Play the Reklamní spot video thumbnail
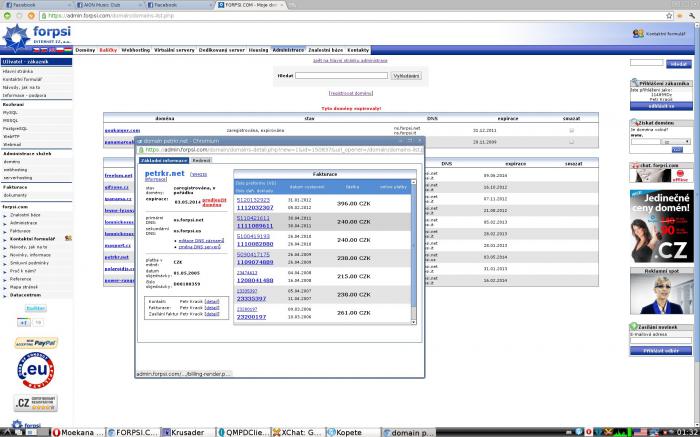This screenshot has height=437, width=700. 662,294
